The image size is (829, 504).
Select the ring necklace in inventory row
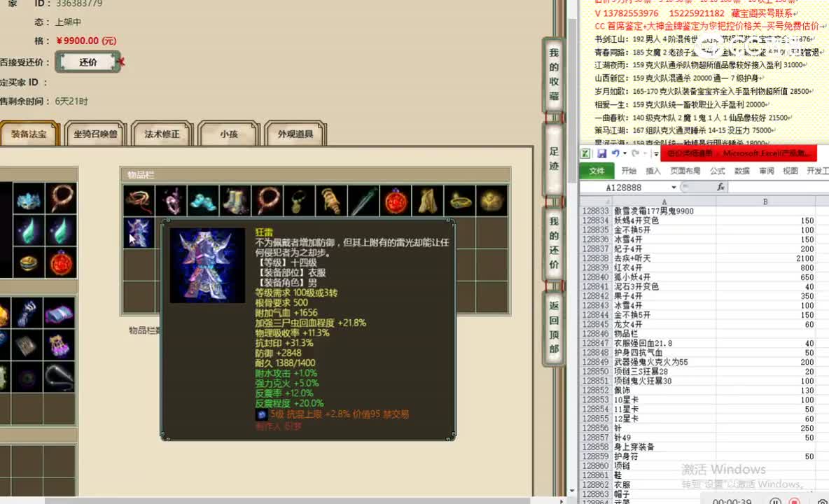(x=268, y=201)
